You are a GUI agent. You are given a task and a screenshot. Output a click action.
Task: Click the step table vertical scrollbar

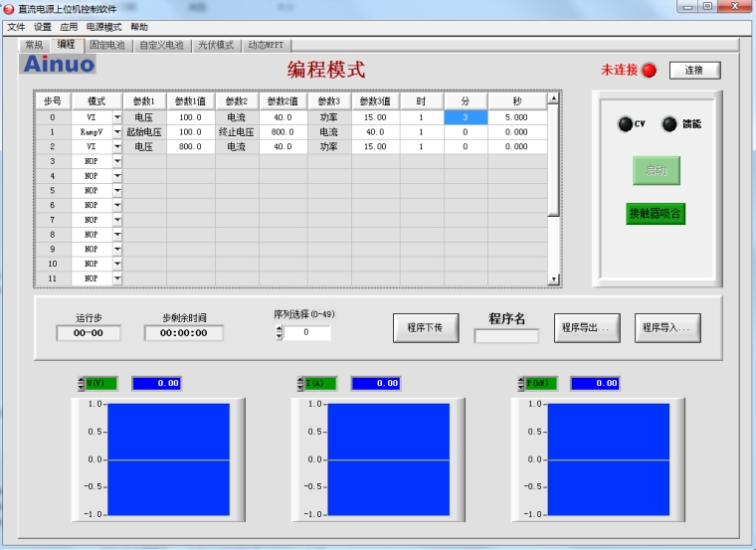coord(553,189)
